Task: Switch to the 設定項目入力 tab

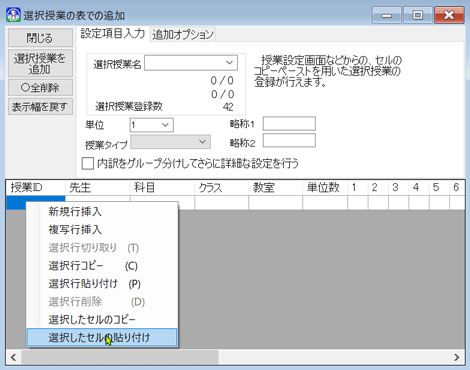Action: point(113,34)
